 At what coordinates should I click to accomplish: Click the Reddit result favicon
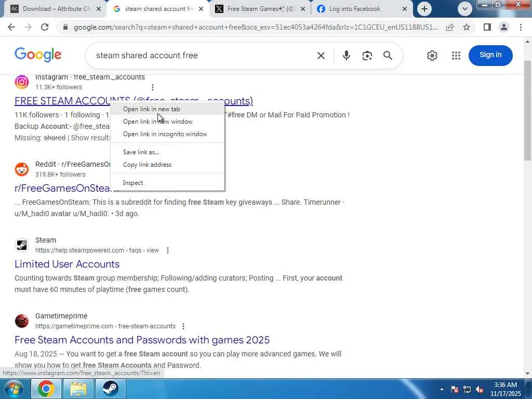coord(22,169)
